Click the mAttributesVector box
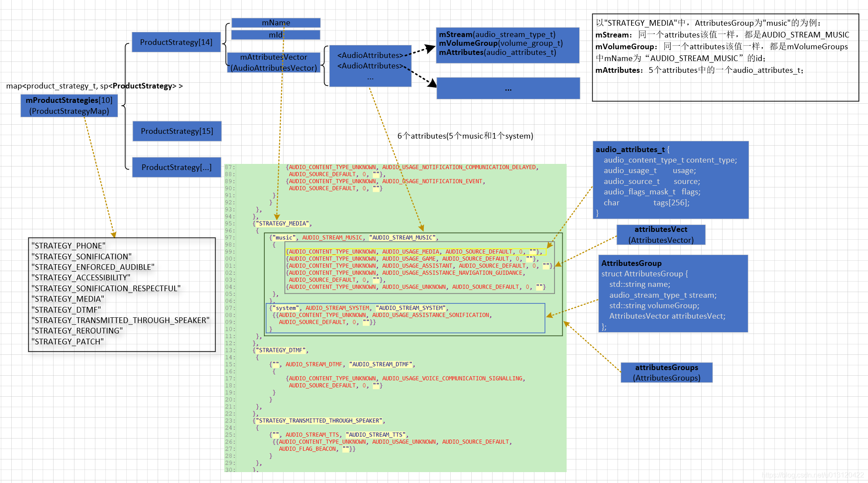868x483 pixels. [274, 62]
